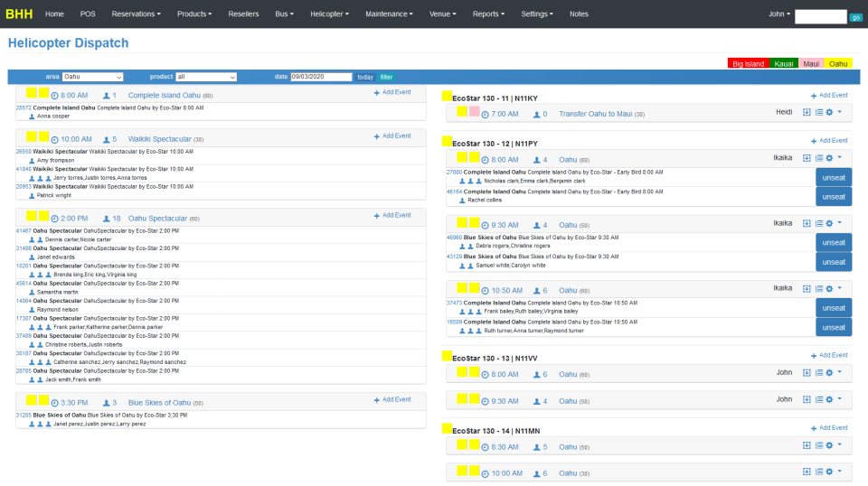Click seat-assign icon on John's 8:00 AM flight
The image size is (868, 486).
point(807,373)
